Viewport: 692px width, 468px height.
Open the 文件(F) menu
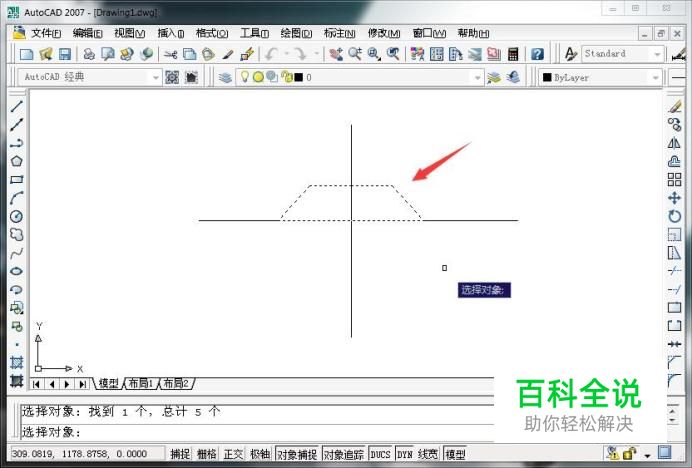pos(46,33)
